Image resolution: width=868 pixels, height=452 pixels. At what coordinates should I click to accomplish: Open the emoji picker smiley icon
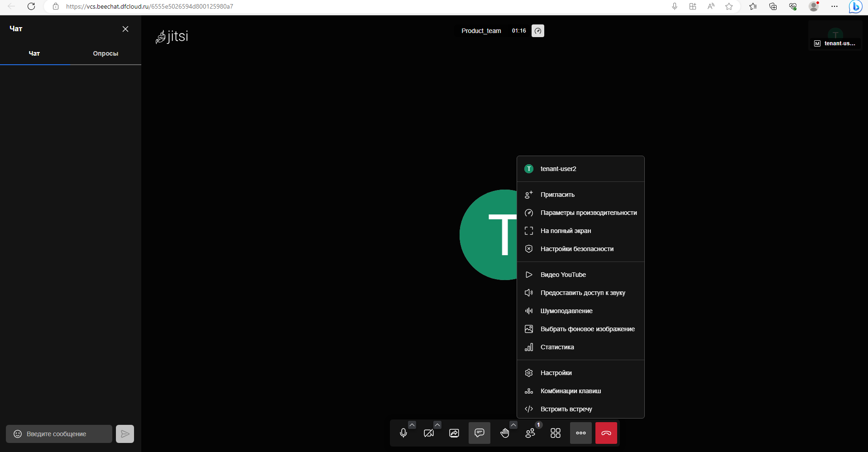coord(18,434)
